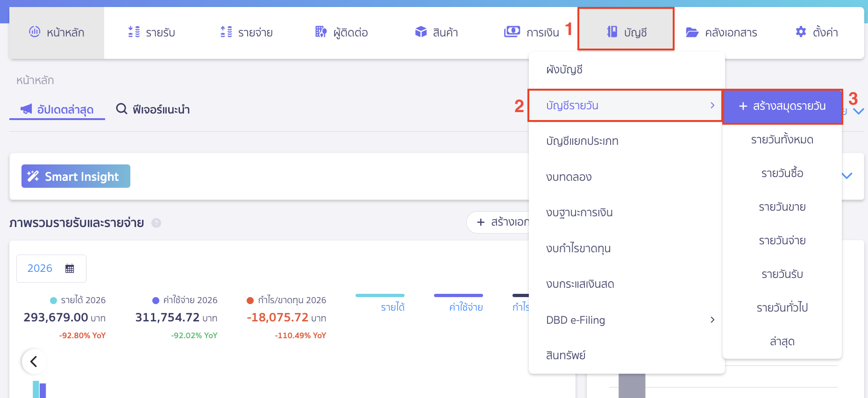Open the calendar icon in year picker

(x=70, y=269)
